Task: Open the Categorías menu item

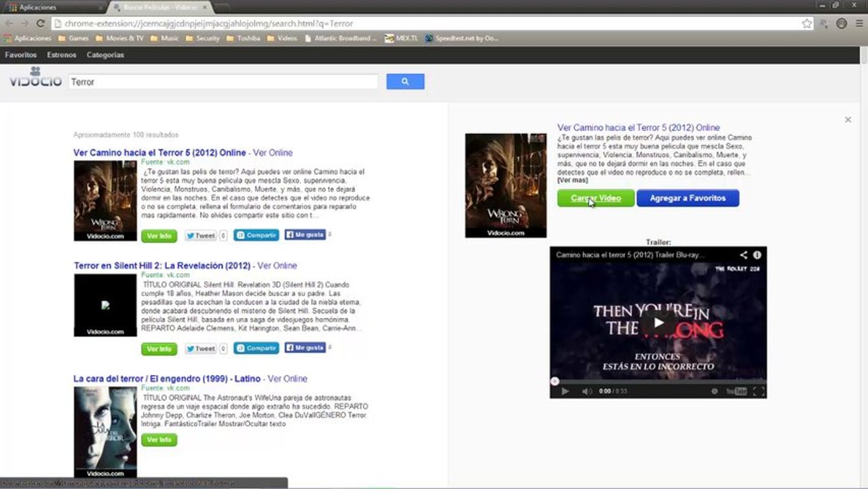Action: click(x=105, y=55)
